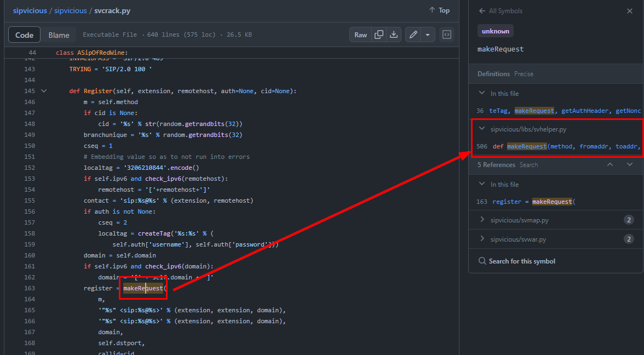644x355 pixels.
Task: Go back to All Symbols
Action: tap(501, 11)
